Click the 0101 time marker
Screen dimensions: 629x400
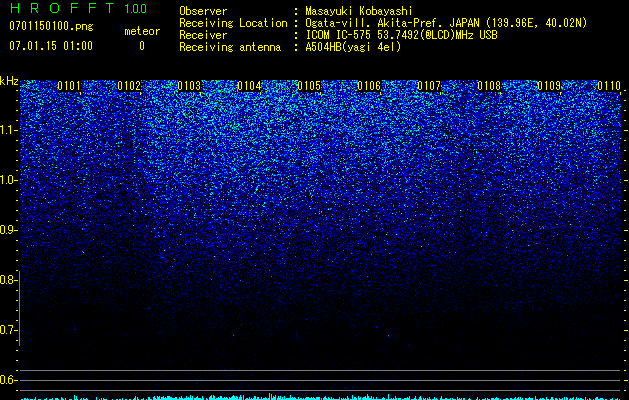point(69,86)
